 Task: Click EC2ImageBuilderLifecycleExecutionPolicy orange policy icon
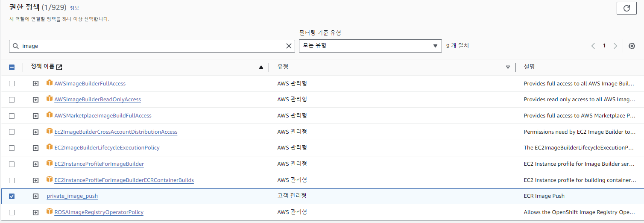[x=50, y=147]
